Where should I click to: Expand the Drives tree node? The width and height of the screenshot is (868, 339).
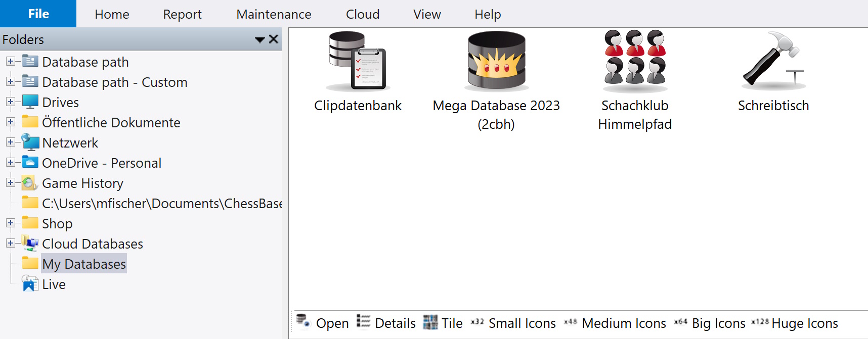[10, 102]
